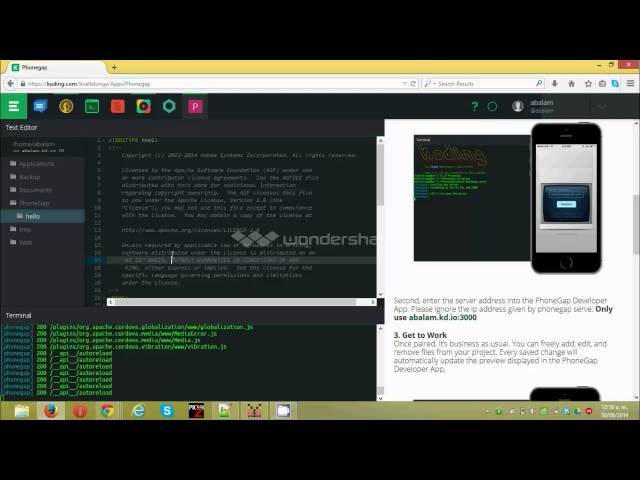Open the blue chat bubble activity app

click(x=40, y=107)
